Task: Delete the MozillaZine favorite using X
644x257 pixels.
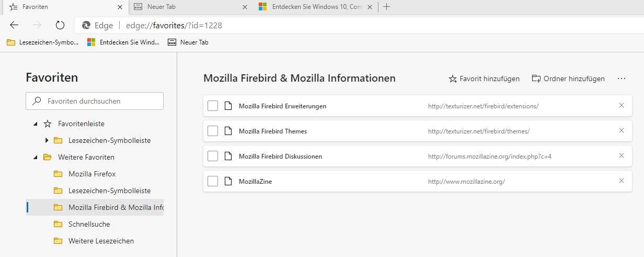Action: 622,181
